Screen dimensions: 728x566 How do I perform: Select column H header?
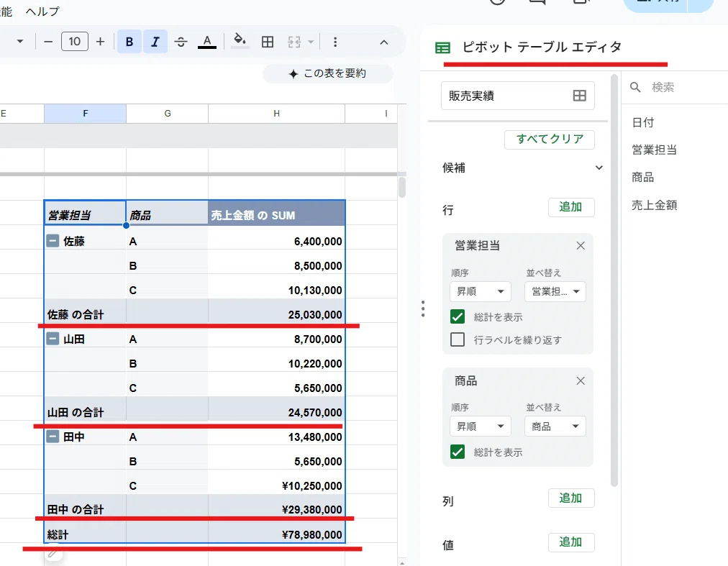click(277, 114)
